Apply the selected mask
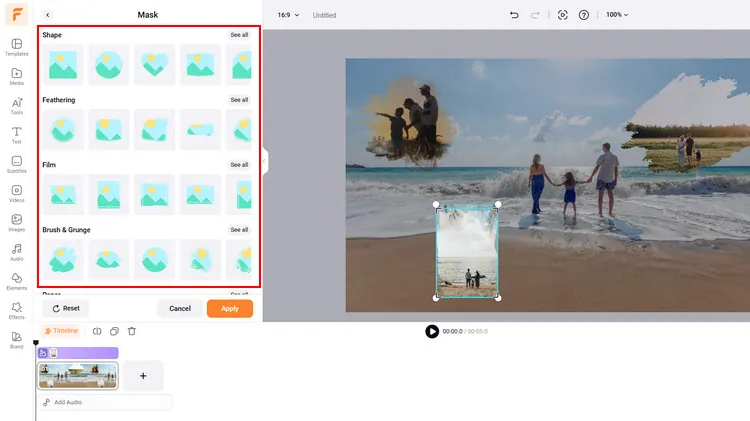Screen dimensions: 750x421 coord(230,309)
